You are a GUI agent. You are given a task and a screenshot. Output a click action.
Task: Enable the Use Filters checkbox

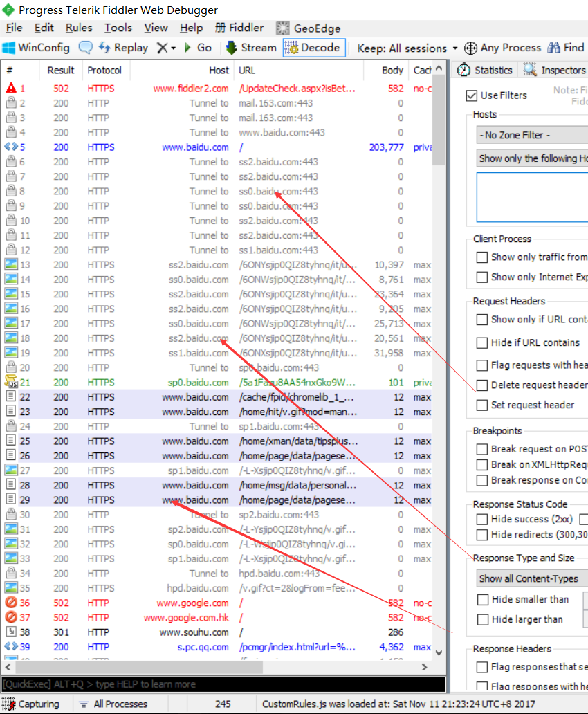pyautogui.click(x=472, y=95)
